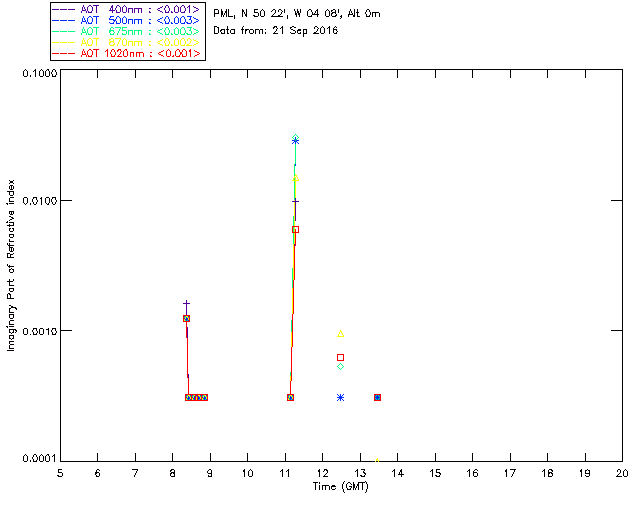Select the purple plus marker at the 0.0100 level
This screenshot has width=640, height=512.
(x=296, y=201)
